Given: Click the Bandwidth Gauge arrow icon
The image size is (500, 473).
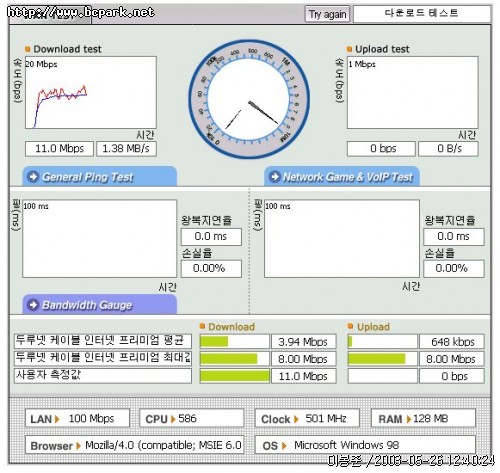Looking at the screenshot, I should tap(33, 305).
